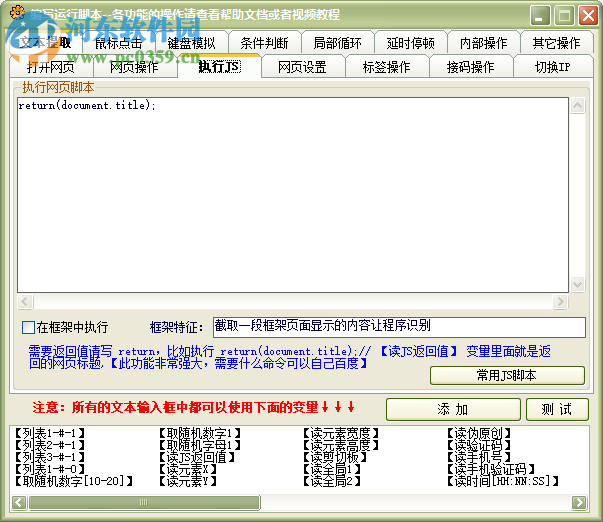Select the 条件判断 tab

coord(264,43)
